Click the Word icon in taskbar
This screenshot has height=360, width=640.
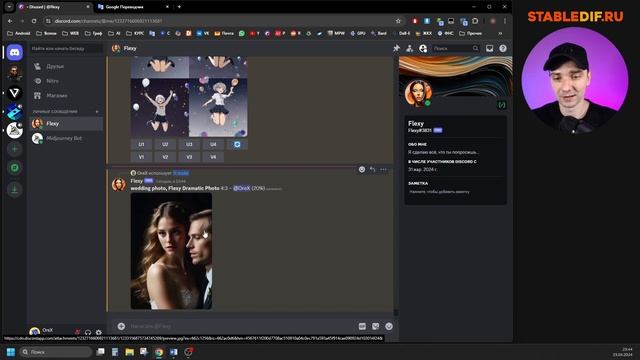(173, 352)
